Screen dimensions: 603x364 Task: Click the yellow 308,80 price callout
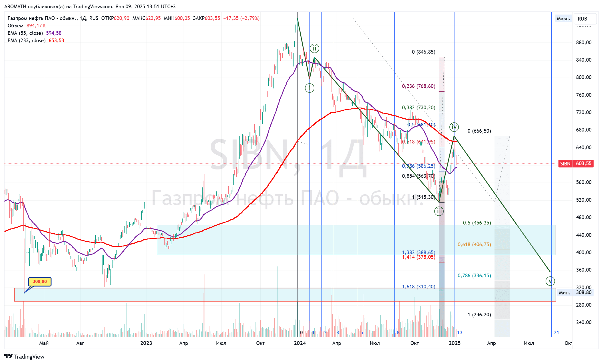coord(40,282)
